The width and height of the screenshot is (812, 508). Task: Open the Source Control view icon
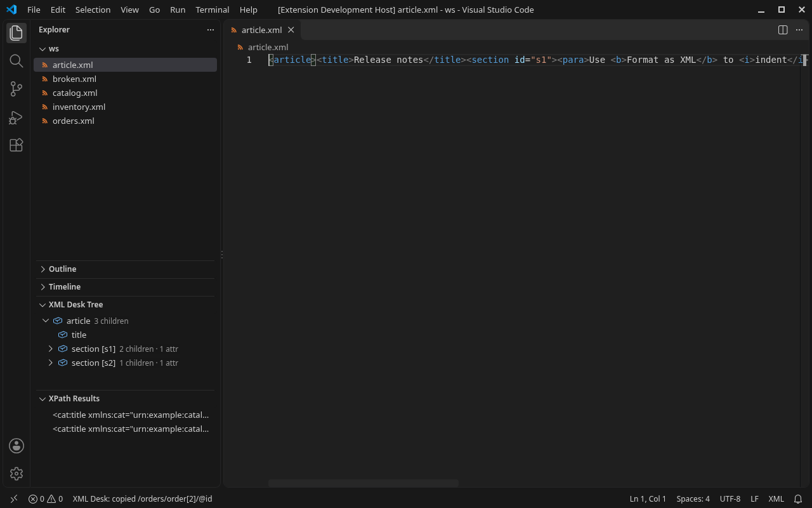pyautogui.click(x=16, y=89)
